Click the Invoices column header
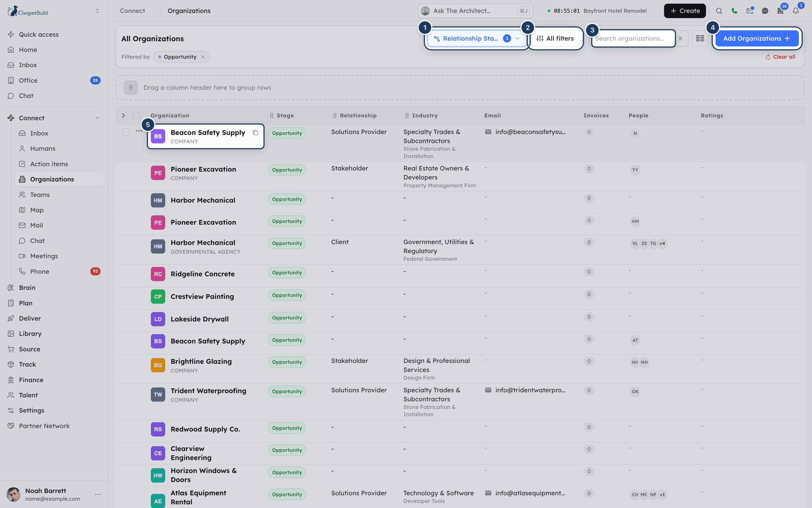Image resolution: width=812 pixels, height=508 pixels. [x=596, y=116]
